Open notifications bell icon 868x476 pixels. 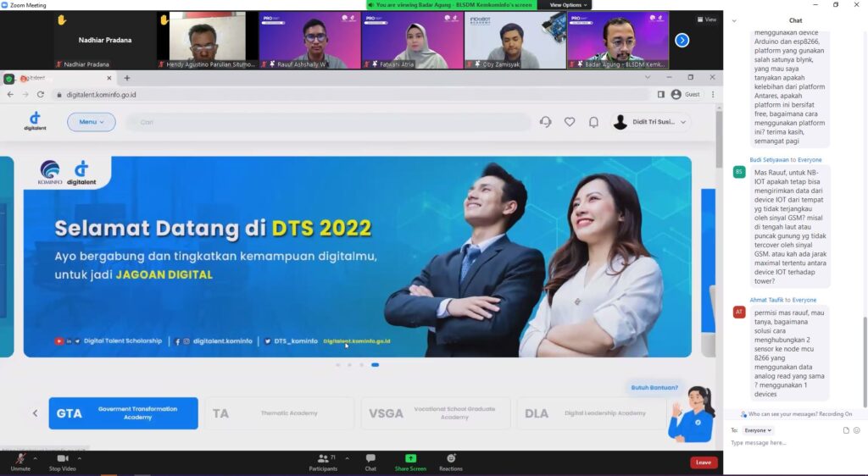point(593,122)
